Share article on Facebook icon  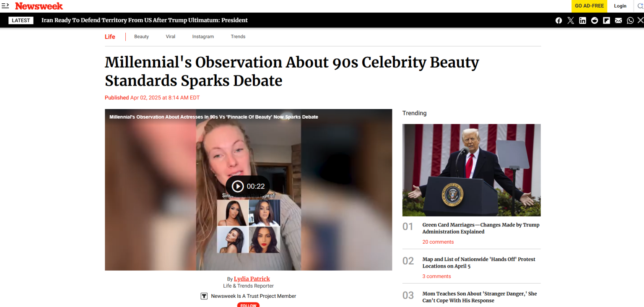coord(558,21)
